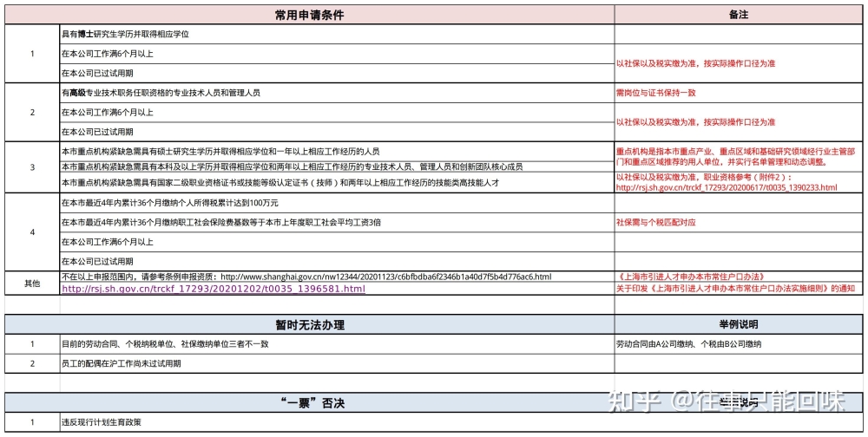Open the t0035_1390233.html link in the remarks column
This screenshot has height=437, width=868.
pyautogui.click(x=727, y=187)
